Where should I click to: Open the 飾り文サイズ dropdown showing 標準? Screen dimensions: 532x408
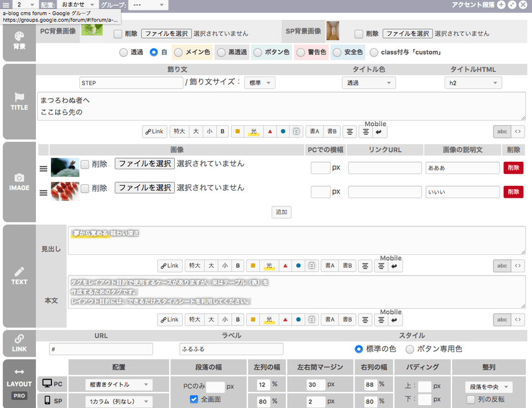pyautogui.click(x=260, y=82)
